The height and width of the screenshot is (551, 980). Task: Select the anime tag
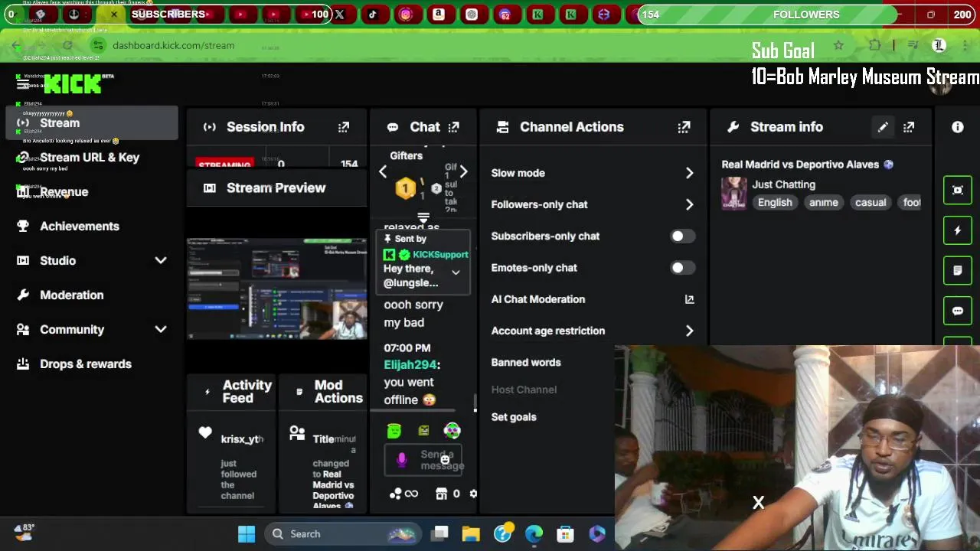tap(824, 202)
